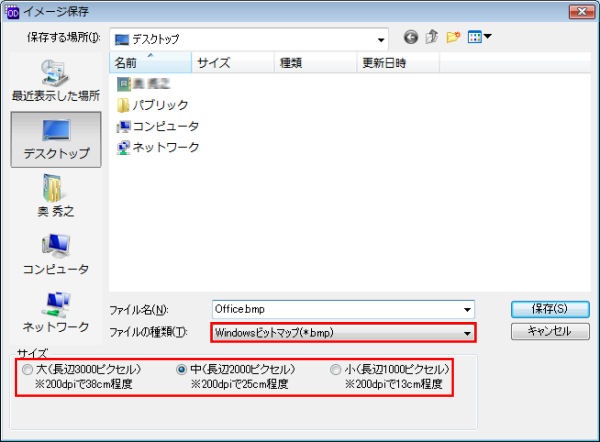The image size is (600, 442).
Task: Click the Create New Folder icon
Action: [x=453, y=38]
